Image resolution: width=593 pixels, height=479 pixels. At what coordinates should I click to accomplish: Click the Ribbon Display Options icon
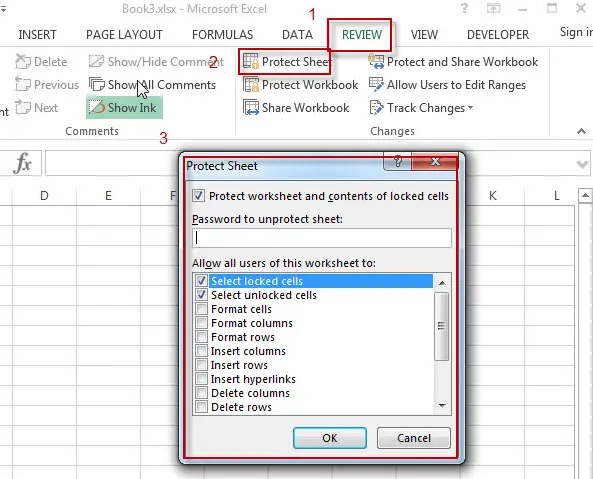tap(493, 8)
